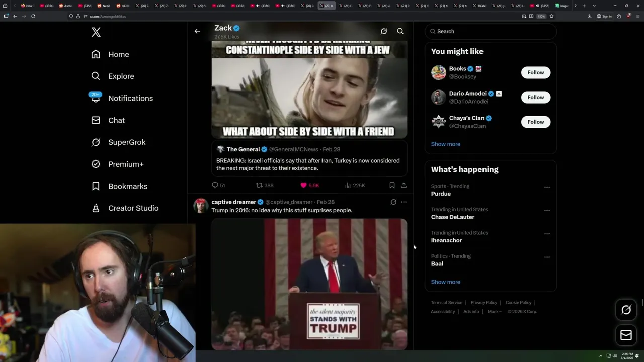Open the floating Grok button
Viewport: 644px width, 362px height.
(626, 310)
